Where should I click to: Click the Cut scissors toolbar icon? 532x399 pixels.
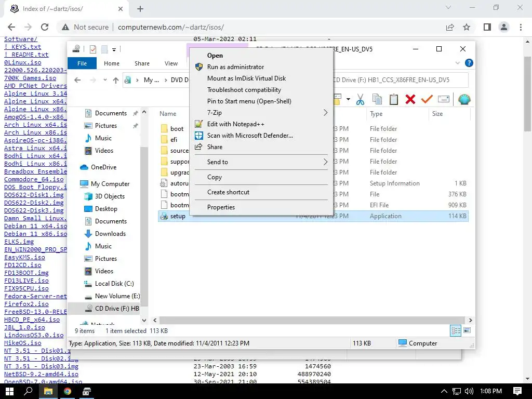(361, 99)
